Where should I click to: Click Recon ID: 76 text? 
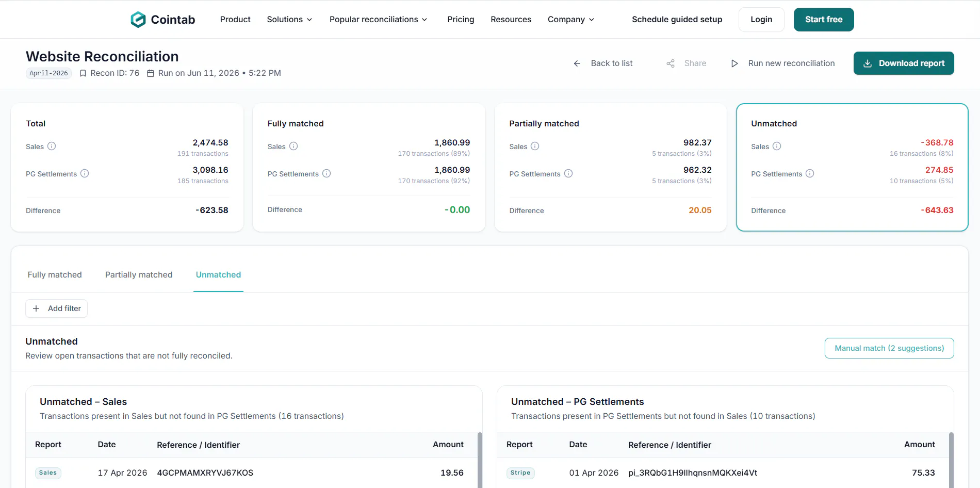click(x=115, y=73)
